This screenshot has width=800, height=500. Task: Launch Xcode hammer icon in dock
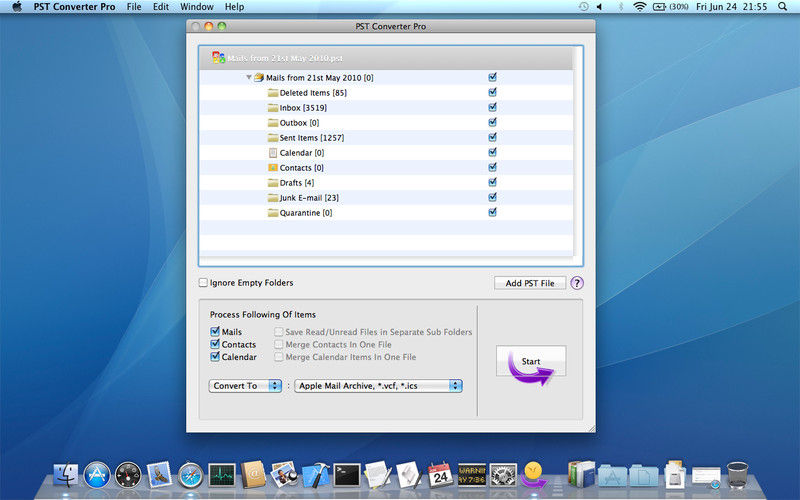(x=316, y=475)
